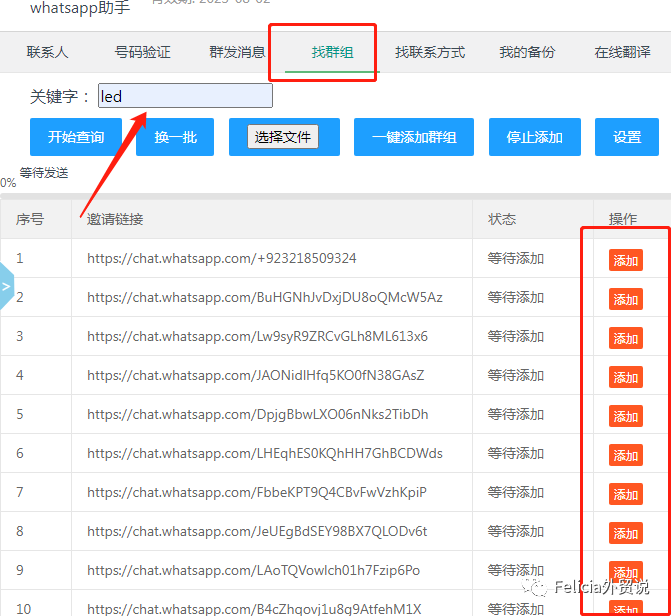Click row number 3 cell
The image size is (671, 616).
tap(20, 336)
